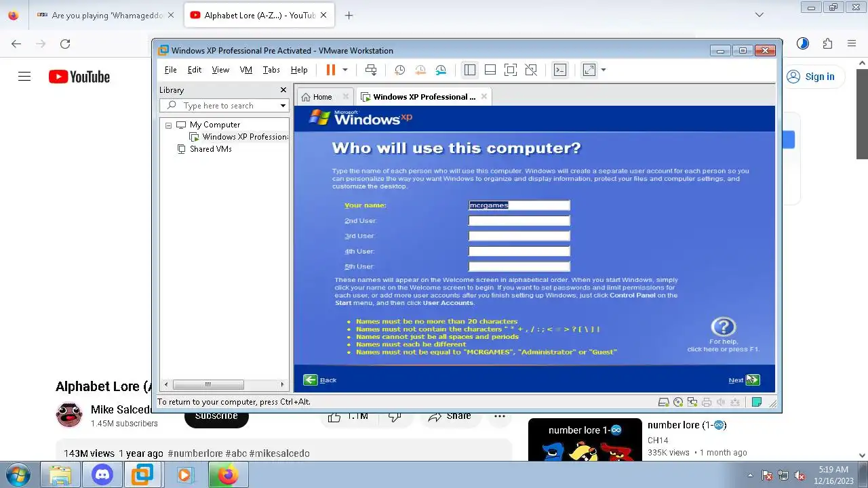Open the library search dropdown arrow

pyautogui.click(x=283, y=106)
